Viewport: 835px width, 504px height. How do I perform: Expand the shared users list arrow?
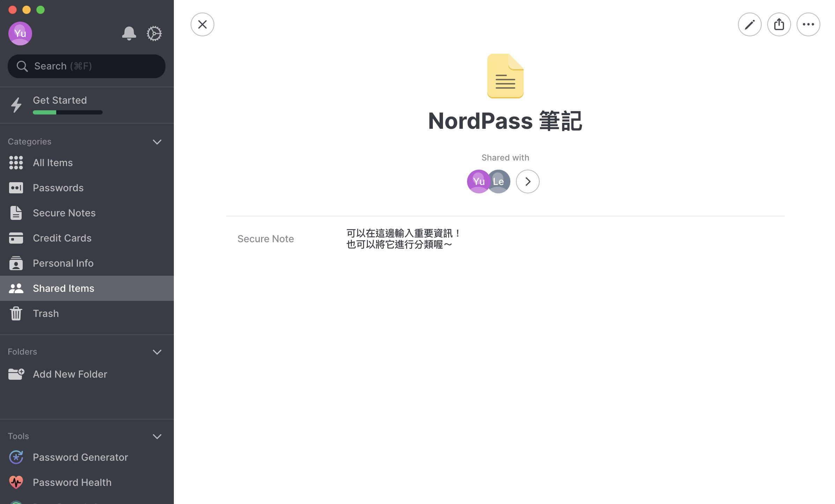click(528, 181)
